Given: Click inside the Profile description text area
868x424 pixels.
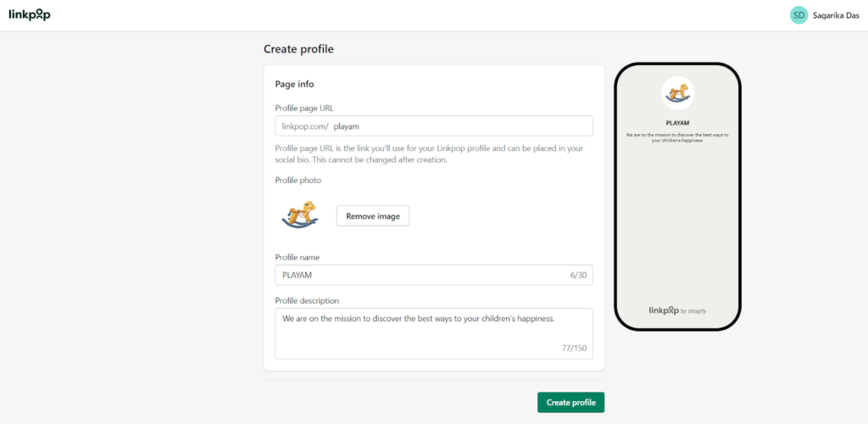Looking at the screenshot, I should coord(434,334).
